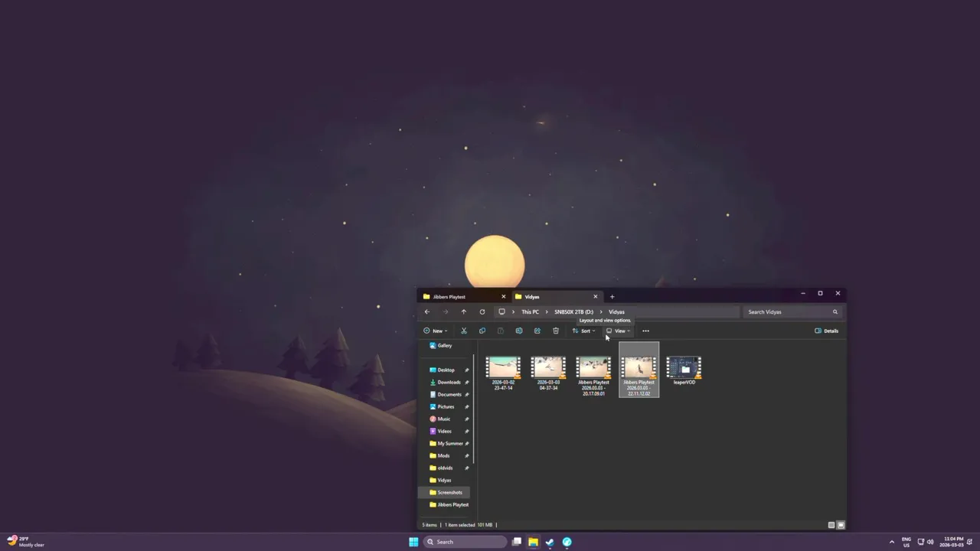Select video 2026-03-03 04-37-34
This screenshot has height=551, width=980.
point(548,373)
